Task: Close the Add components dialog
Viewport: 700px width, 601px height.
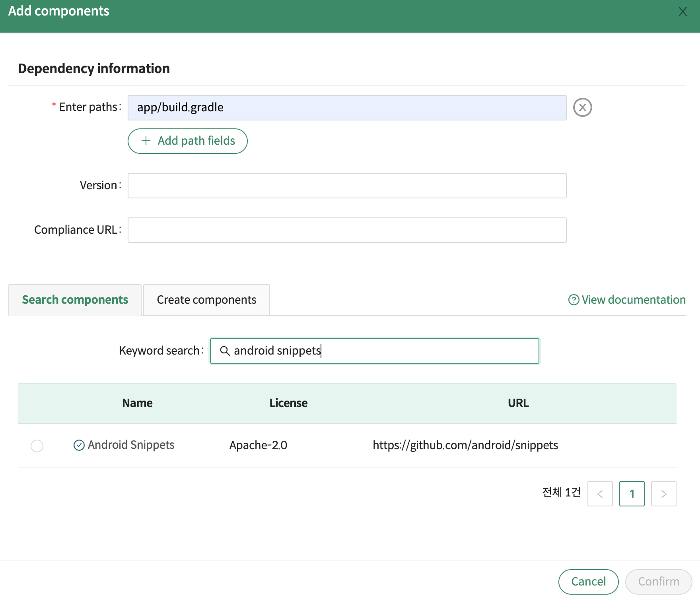Action: (x=682, y=12)
